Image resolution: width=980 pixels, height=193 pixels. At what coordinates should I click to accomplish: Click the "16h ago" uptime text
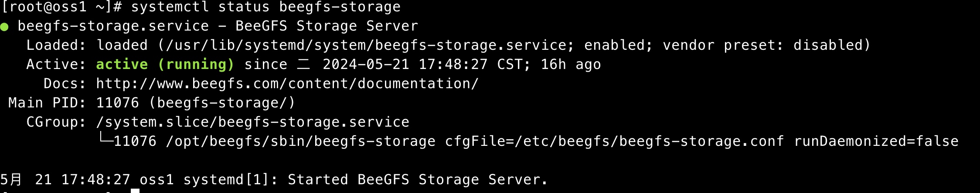(571, 64)
